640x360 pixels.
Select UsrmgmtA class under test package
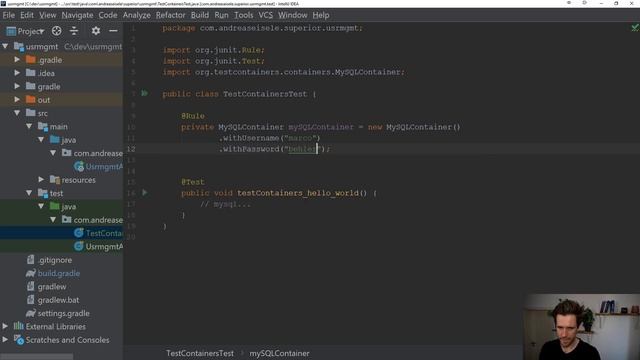(98, 247)
